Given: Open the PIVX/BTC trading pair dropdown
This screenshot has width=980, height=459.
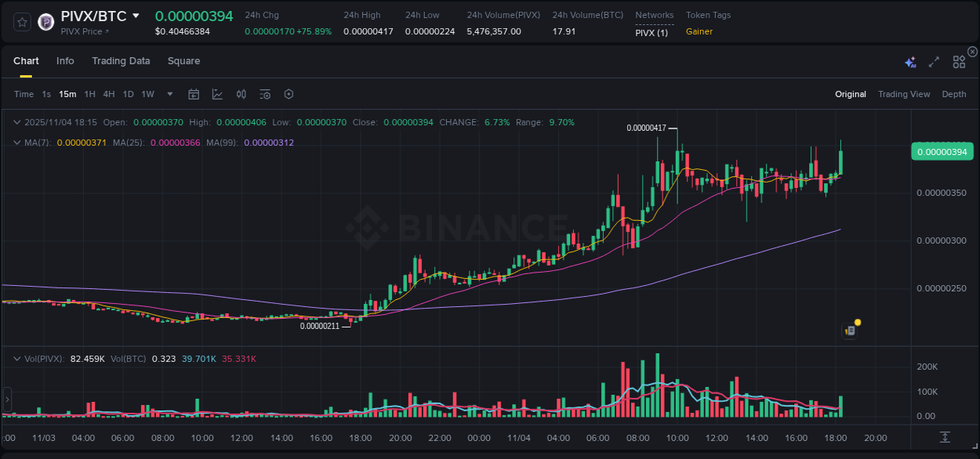Looking at the screenshot, I should pyautogui.click(x=135, y=15).
